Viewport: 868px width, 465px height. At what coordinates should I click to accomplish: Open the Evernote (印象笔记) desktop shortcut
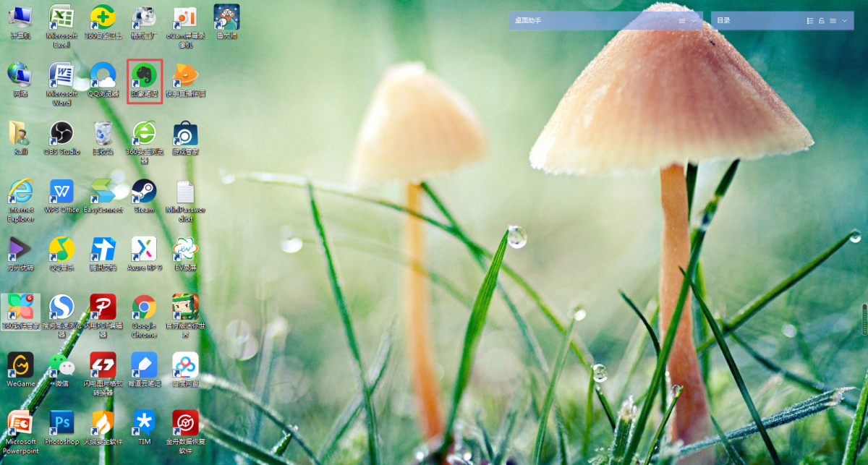[x=144, y=75]
